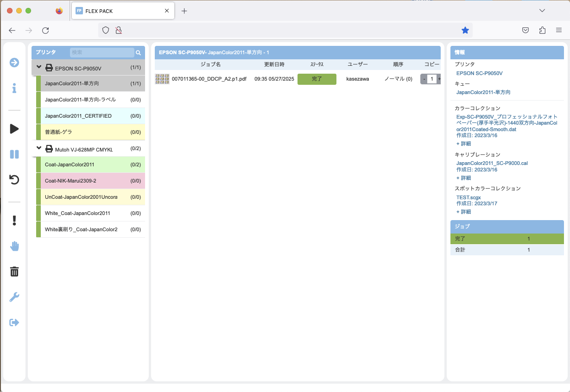Open the Firefox hamburger menu
The width and height of the screenshot is (570, 392).
pyautogui.click(x=559, y=30)
